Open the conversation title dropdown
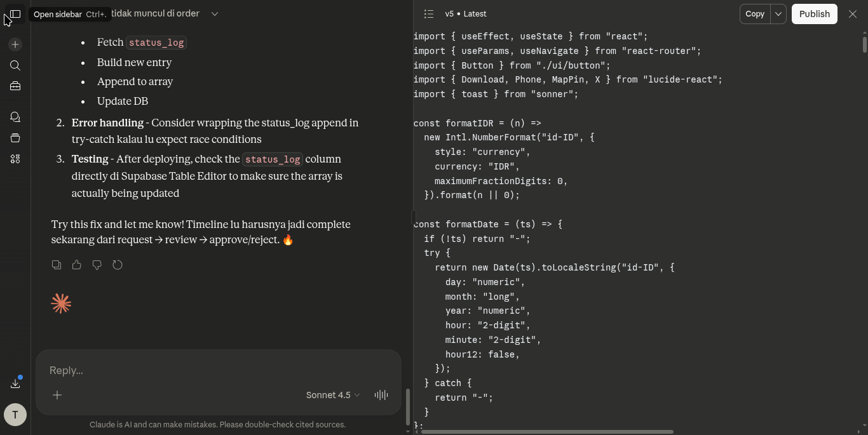 tap(214, 13)
